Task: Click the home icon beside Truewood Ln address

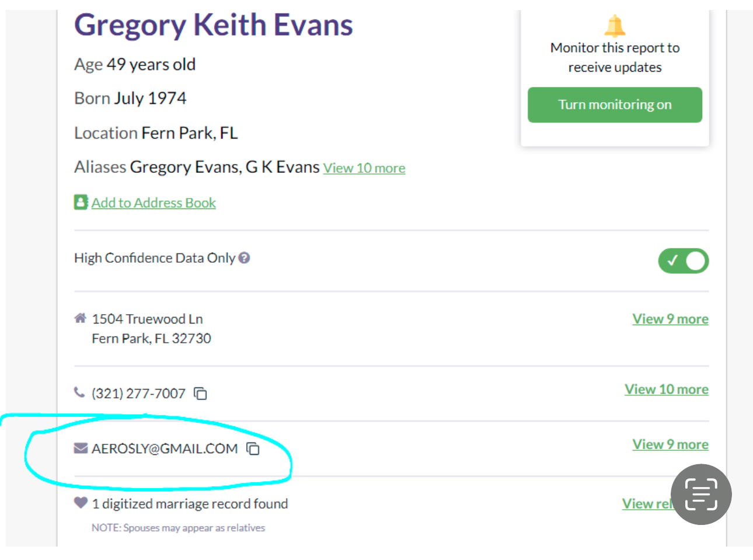Action: coord(81,318)
